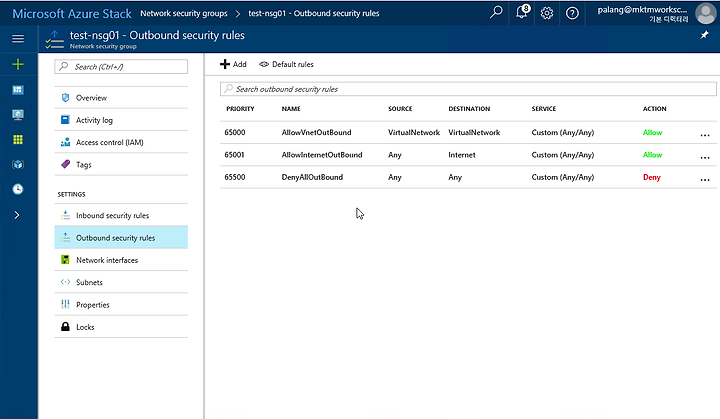Click Allow action in AllowVnetOutBound row
The height and width of the screenshot is (419, 720).
pos(652,132)
